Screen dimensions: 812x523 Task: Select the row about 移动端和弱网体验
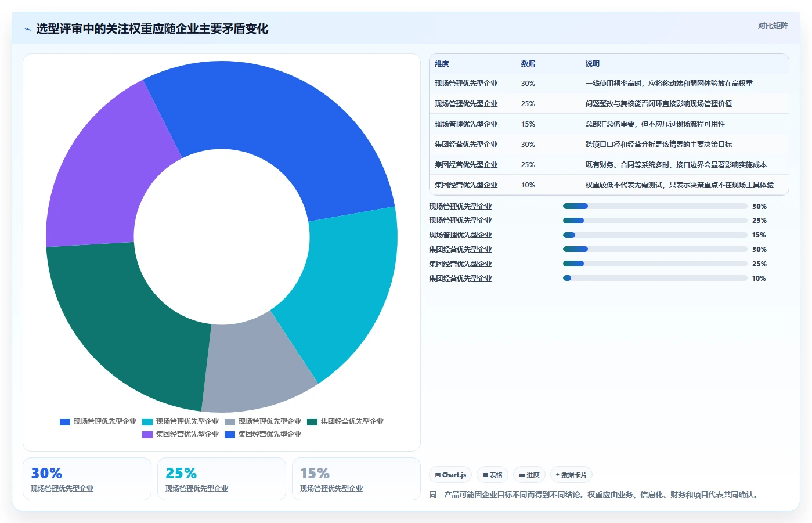coord(609,84)
